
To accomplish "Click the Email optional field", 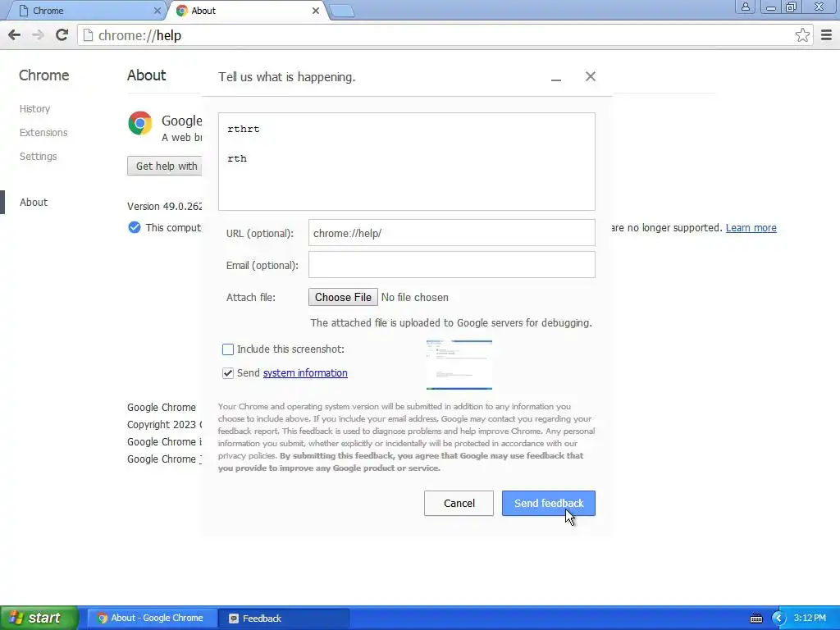I will [452, 265].
